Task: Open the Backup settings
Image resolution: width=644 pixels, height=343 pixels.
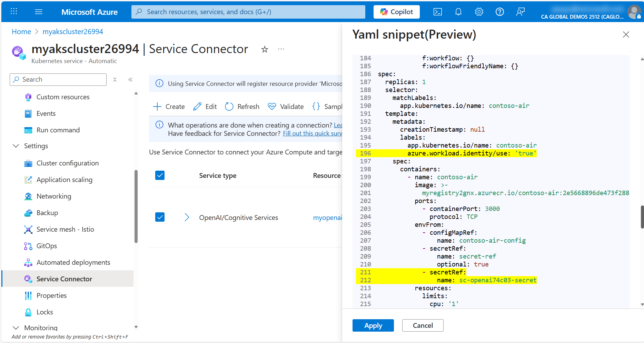Action: [x=47, y=212]
